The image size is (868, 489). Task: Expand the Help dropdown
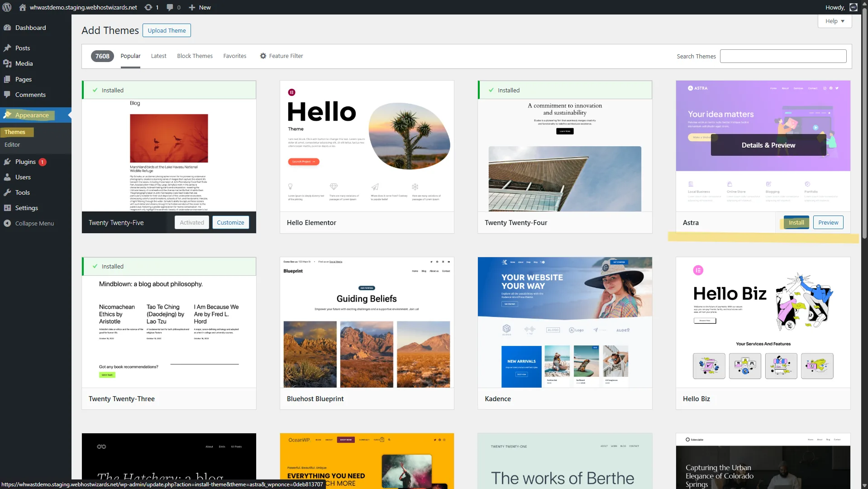[834, 21]
